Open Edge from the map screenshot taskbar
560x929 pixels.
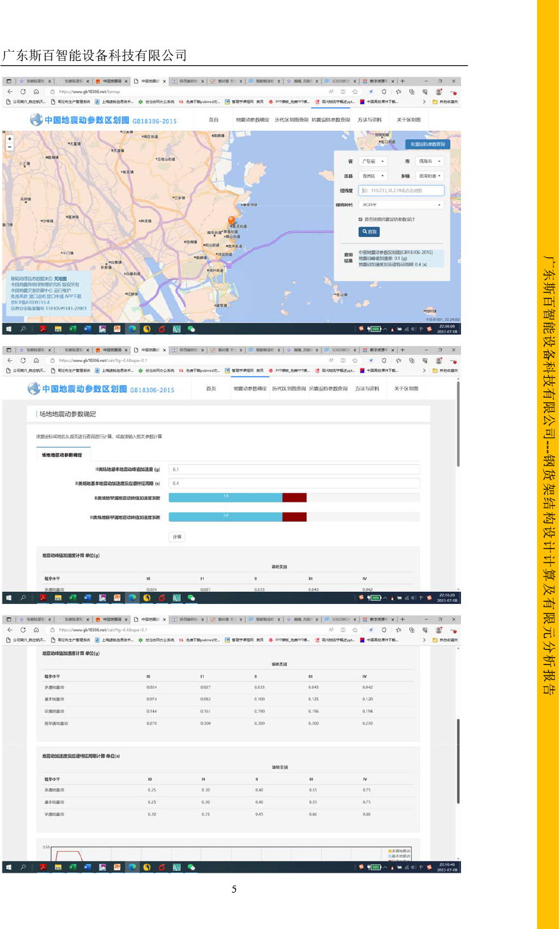132,329
